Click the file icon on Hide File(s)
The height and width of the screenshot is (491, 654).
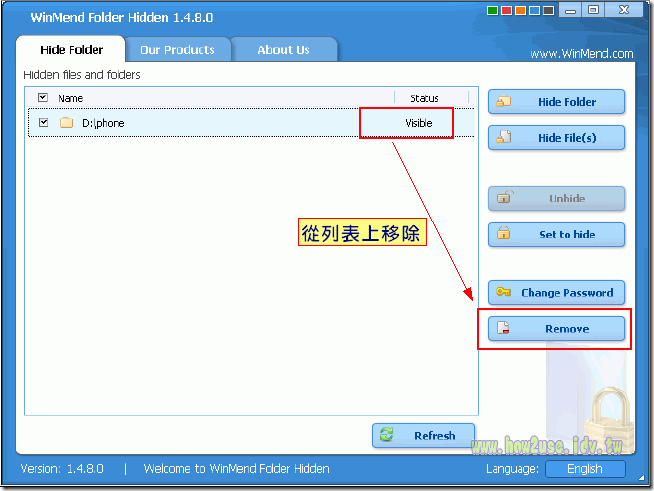504,137
